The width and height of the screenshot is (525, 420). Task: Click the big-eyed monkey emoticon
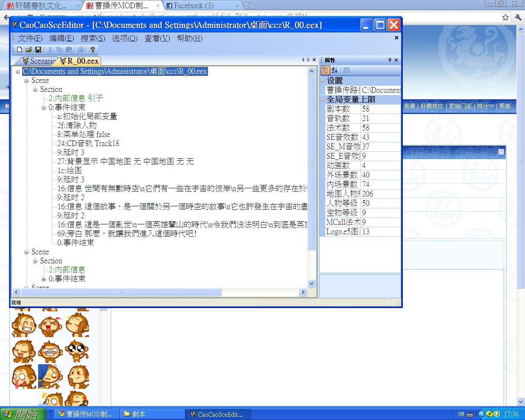77,351
